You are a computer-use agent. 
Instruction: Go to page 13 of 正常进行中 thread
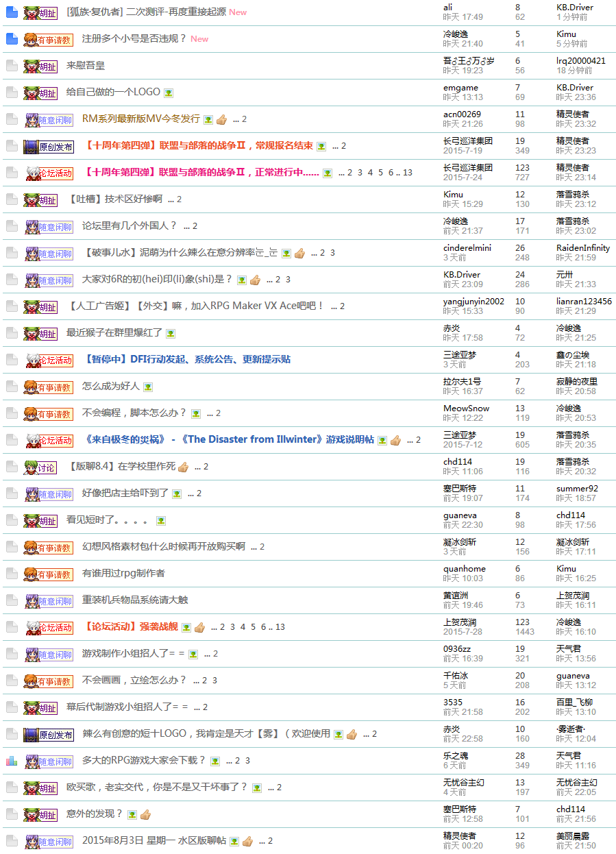coord(408,173)
